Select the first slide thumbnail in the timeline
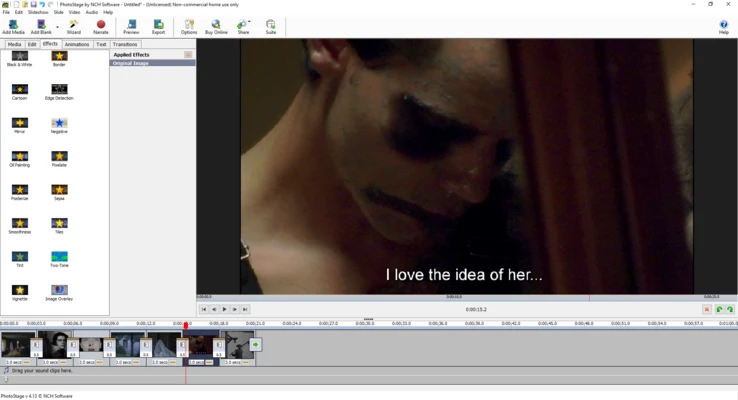The image size is (738, 400). pos(17,345)
